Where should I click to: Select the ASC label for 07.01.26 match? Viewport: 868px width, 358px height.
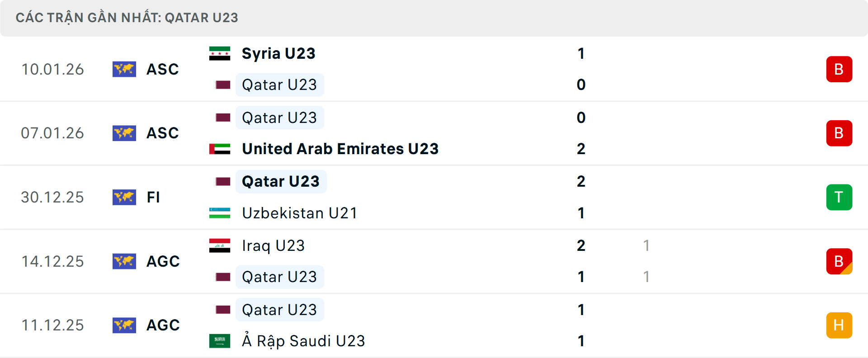[x=162, y=133]
